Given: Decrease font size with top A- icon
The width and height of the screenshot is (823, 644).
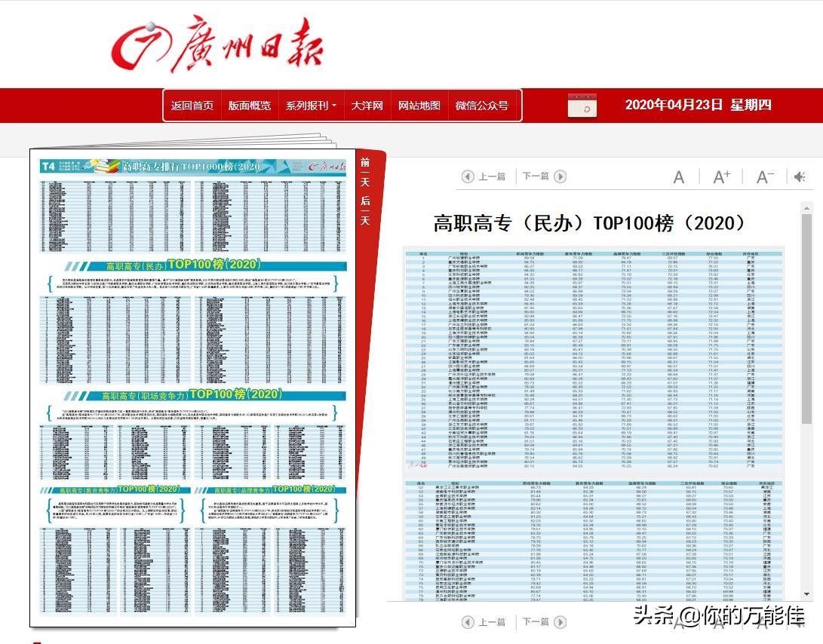Looking at the screenshot, I should pyautogui.click(x=765, y=177).
